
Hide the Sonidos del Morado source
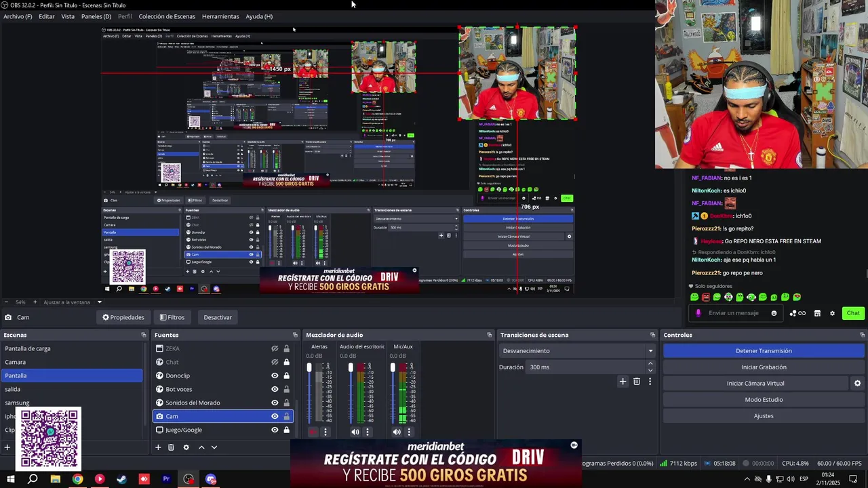[275, 403]
